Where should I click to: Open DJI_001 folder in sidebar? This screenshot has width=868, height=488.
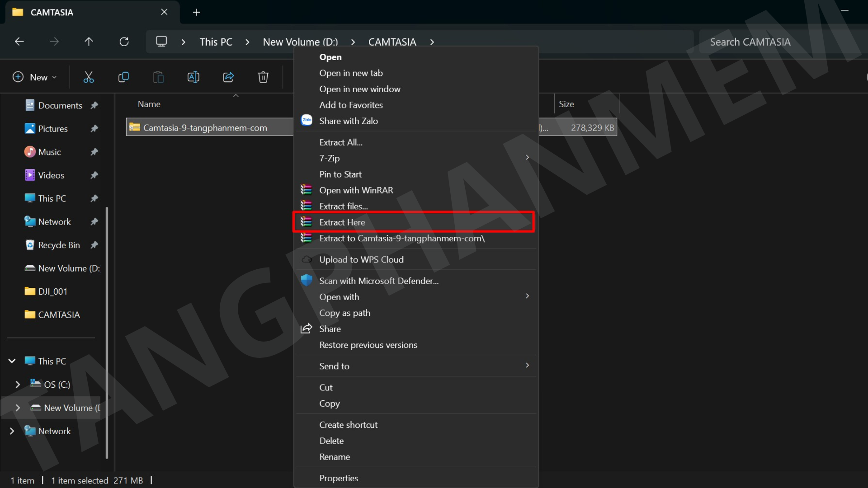pos(52,291)
